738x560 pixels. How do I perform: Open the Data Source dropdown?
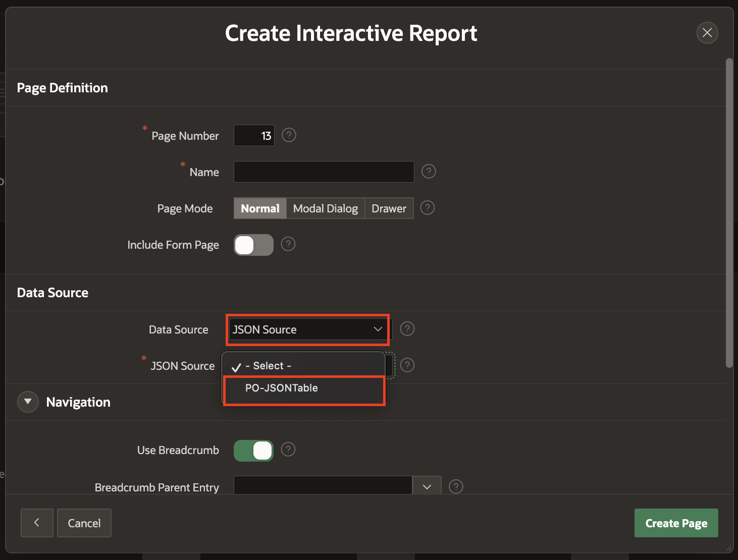tap(307, 329)
